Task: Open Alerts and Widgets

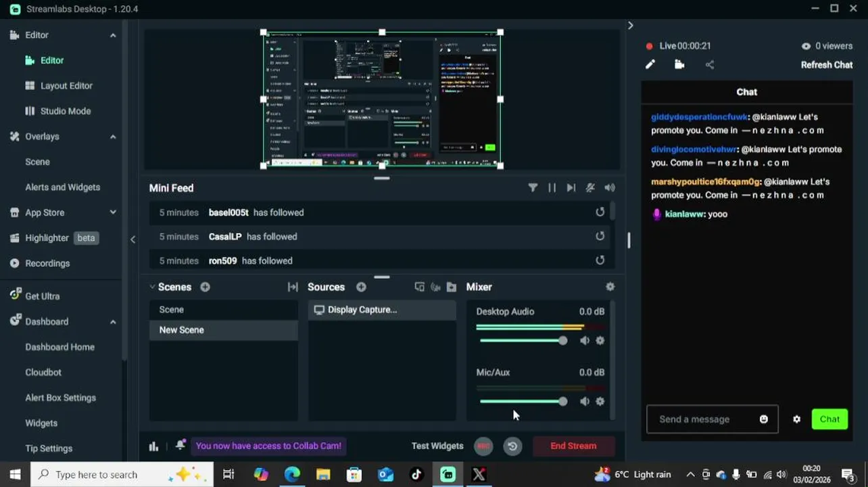Action: pos(62,187)
